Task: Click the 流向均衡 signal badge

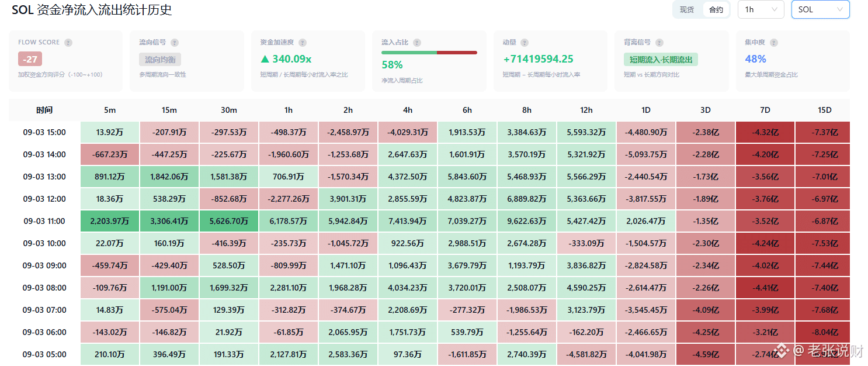Action: pos(160,60)
